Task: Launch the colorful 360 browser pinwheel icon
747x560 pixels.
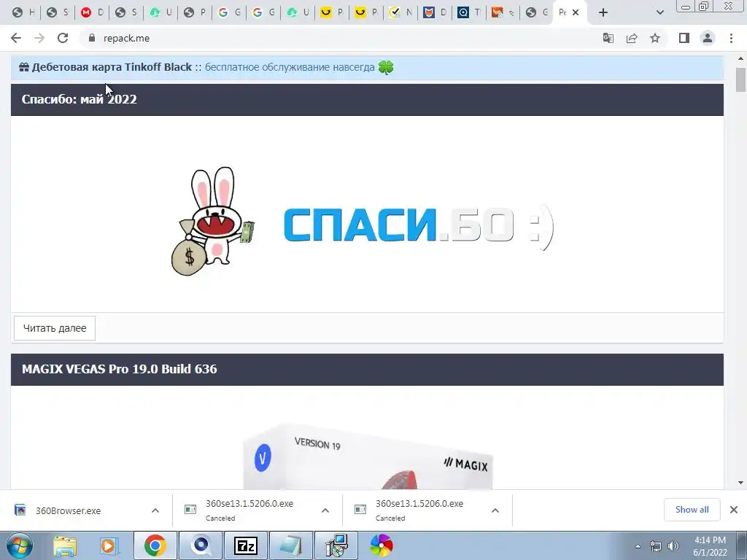Action: pos(381,545)
